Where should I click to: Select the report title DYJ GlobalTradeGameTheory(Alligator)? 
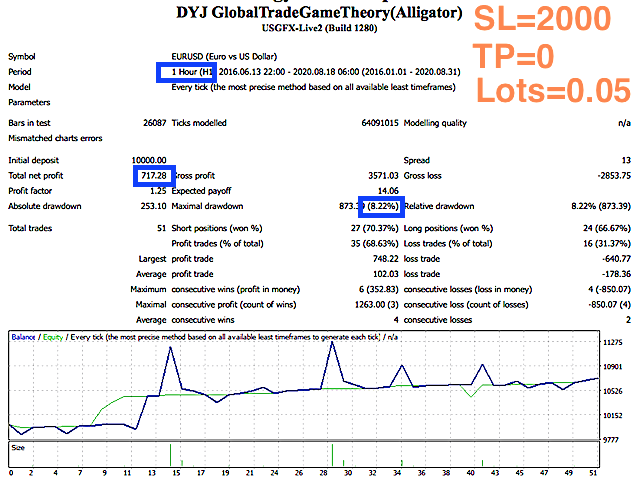[x=319, y=13]
